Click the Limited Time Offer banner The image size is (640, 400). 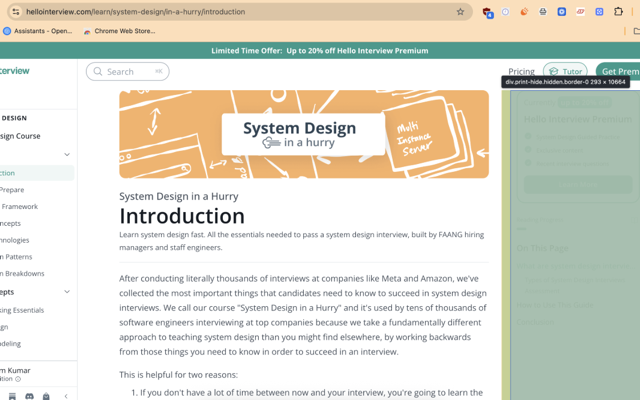click(320, 51)
